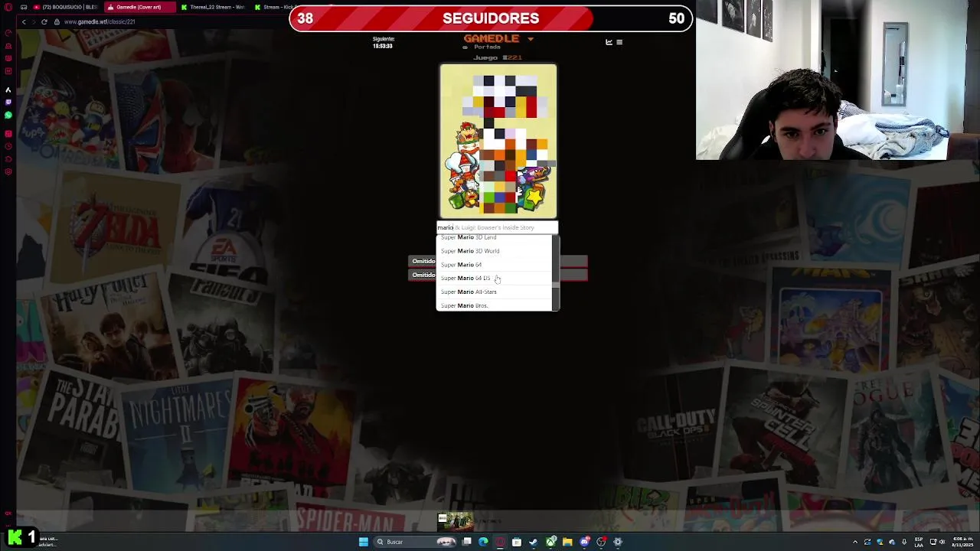980x551 pixels.
Task: Click the pixelated cover art image
Action: click(498, 142)
